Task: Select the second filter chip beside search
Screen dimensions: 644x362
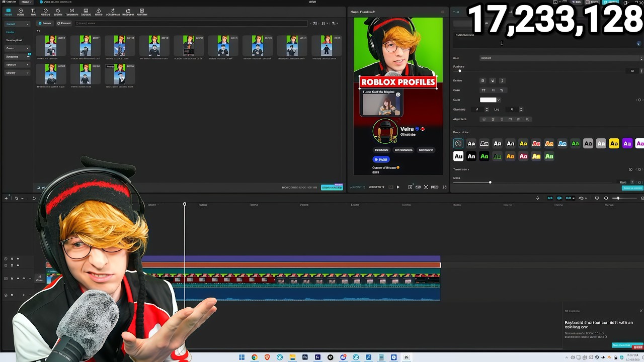Action: pos(64,23)
